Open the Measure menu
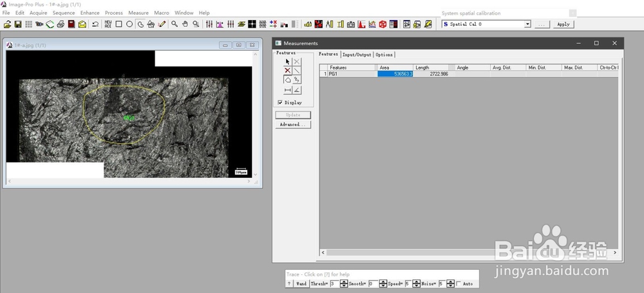Viewport: 644px width, 293px height. click(x=138, y=13)
